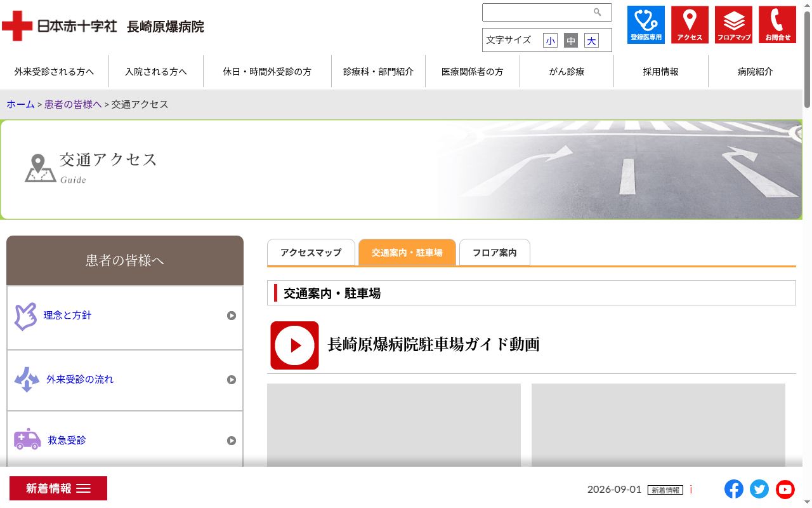812x508 pixels.
Task: Click the 新着情報 hamburger menu button
Action: 58,488
